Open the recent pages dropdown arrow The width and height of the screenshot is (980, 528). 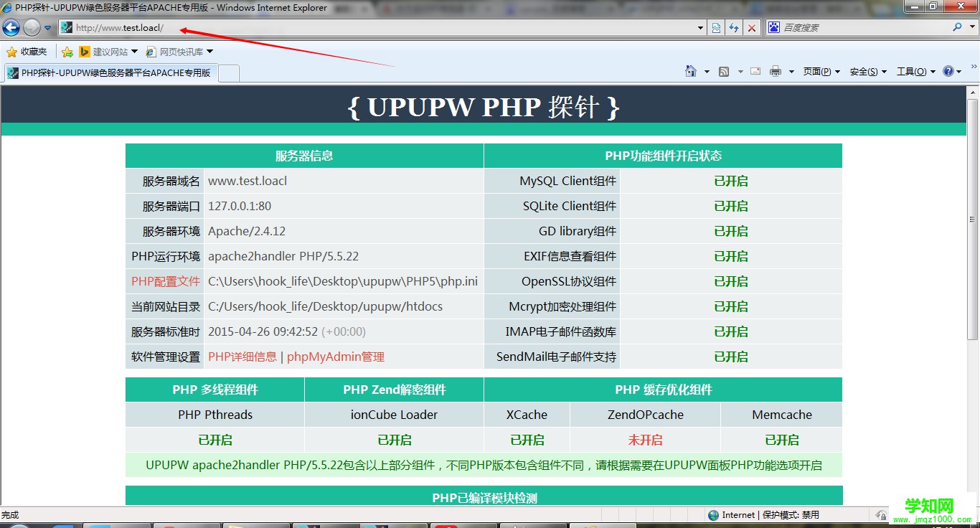click(x=48, y=28)
